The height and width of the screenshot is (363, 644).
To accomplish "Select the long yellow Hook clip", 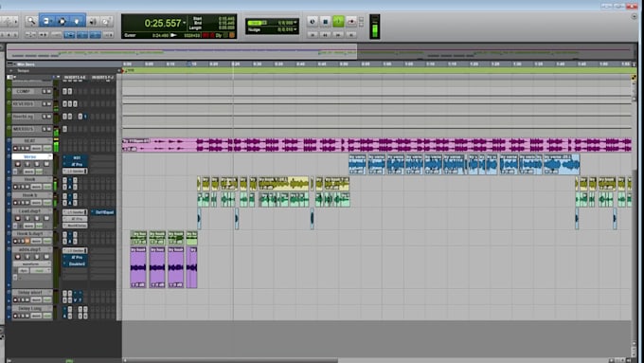I will 283,183.
